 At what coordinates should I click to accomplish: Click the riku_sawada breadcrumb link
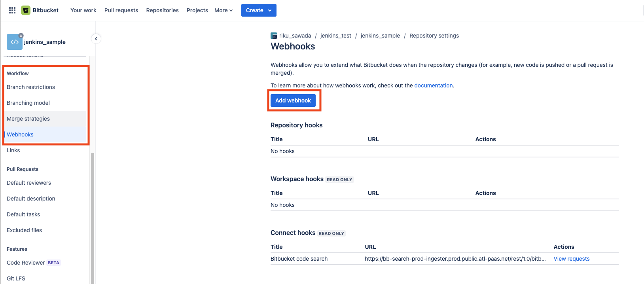tap(295, 36)
